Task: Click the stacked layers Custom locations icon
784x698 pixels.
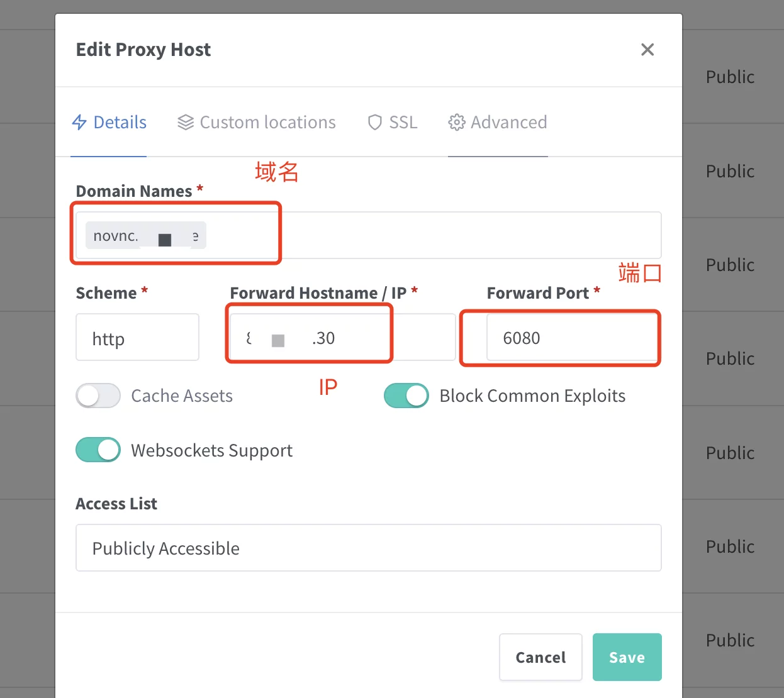Action: coord(185,122)
